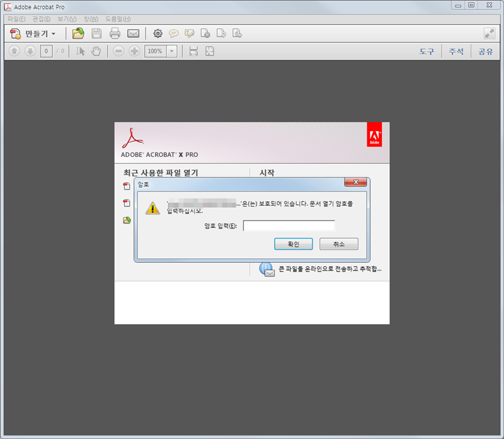Open the 창(W) menu
The image size is (504, 439).
click(x=91, y=19)
